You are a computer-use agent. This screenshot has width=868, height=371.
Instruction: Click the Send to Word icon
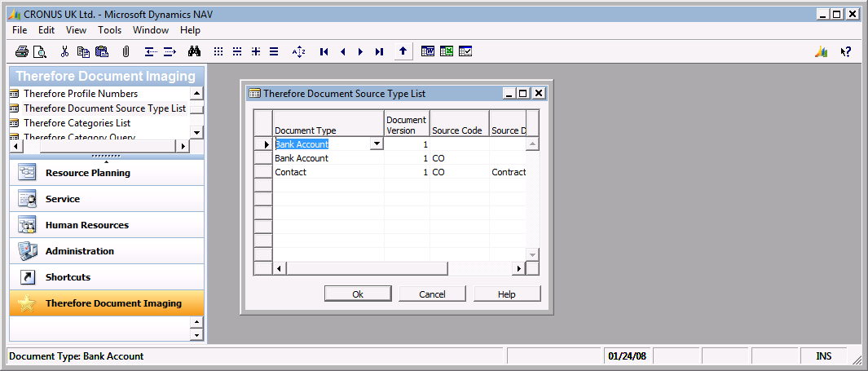427,51
